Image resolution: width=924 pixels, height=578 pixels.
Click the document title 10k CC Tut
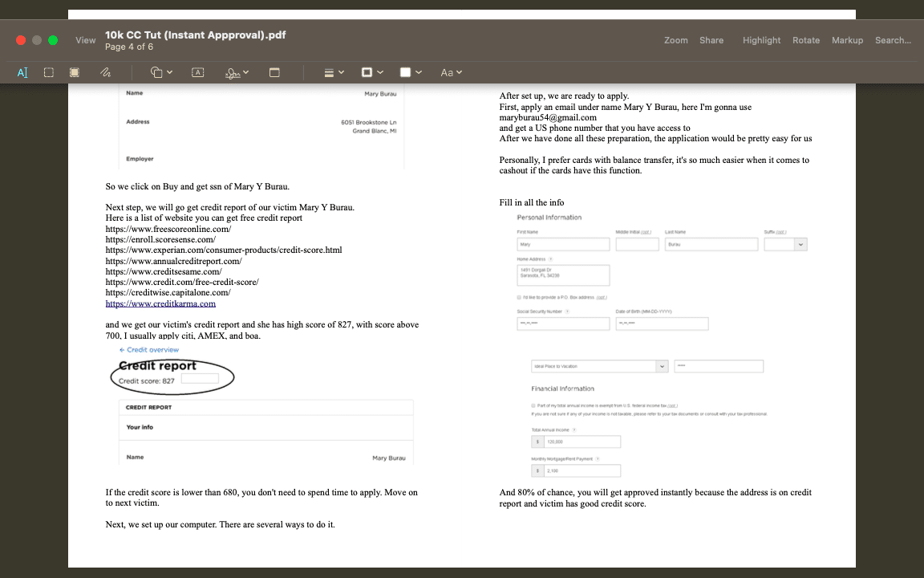click(x=195, y=35)
